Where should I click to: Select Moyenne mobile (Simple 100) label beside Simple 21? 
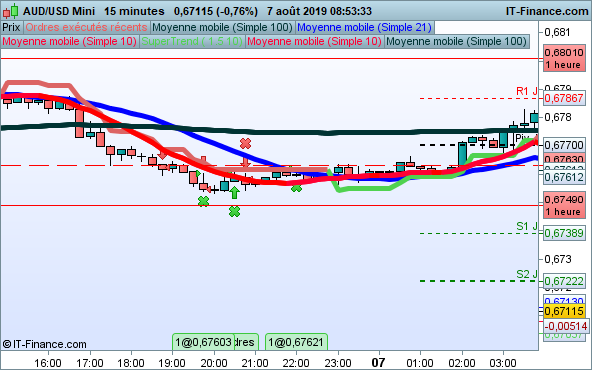[222, 28]
